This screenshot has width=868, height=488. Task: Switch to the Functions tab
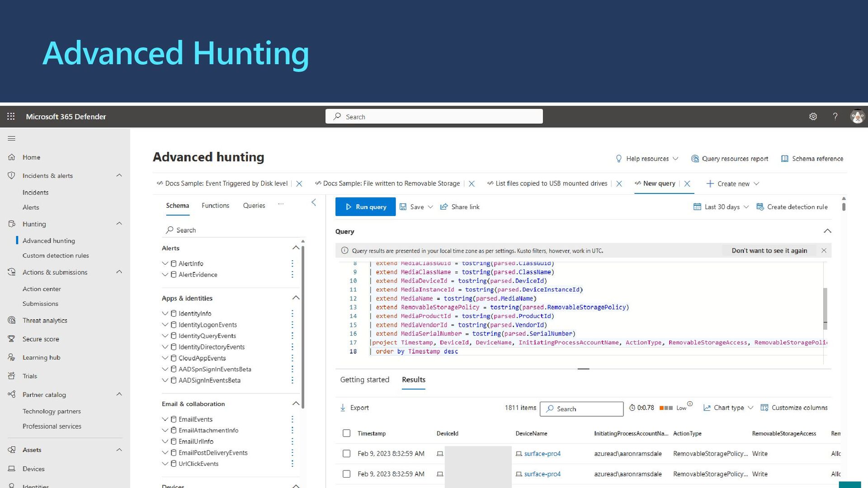[215, 206]
